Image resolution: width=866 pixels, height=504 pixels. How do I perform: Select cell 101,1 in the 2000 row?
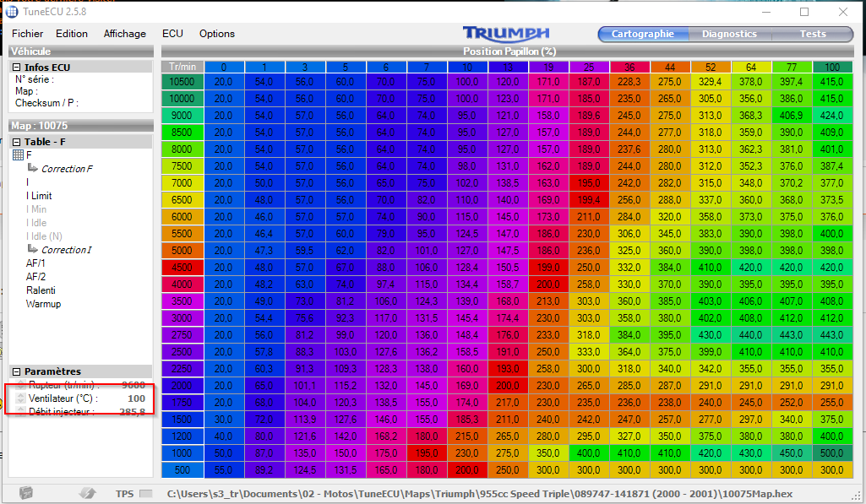[305, 386]
